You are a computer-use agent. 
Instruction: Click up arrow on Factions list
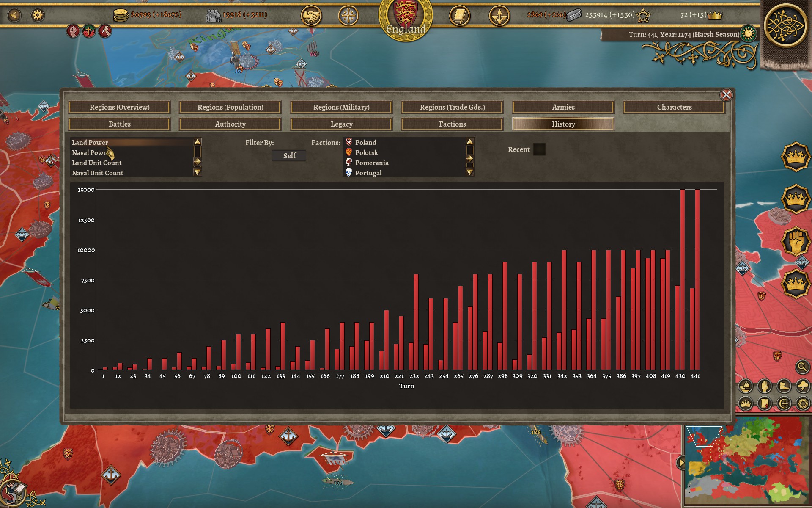[x=470, y=142]
